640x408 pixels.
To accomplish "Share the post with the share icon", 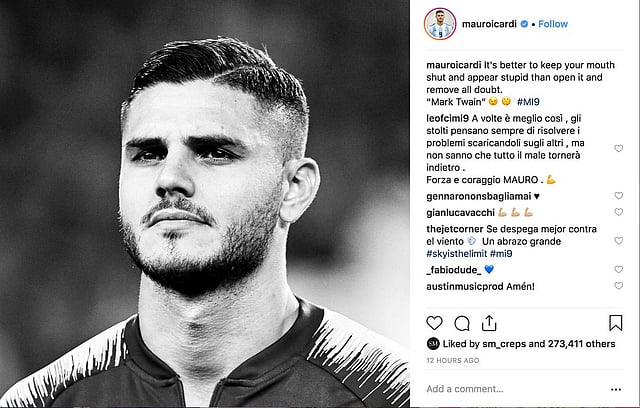I will (x=489, y=323).
